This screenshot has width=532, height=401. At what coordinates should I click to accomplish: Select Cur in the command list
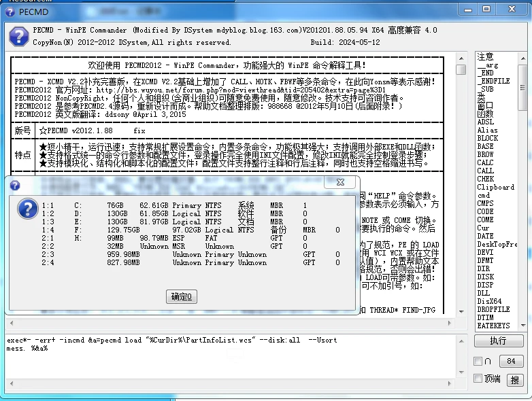[483, 228]
